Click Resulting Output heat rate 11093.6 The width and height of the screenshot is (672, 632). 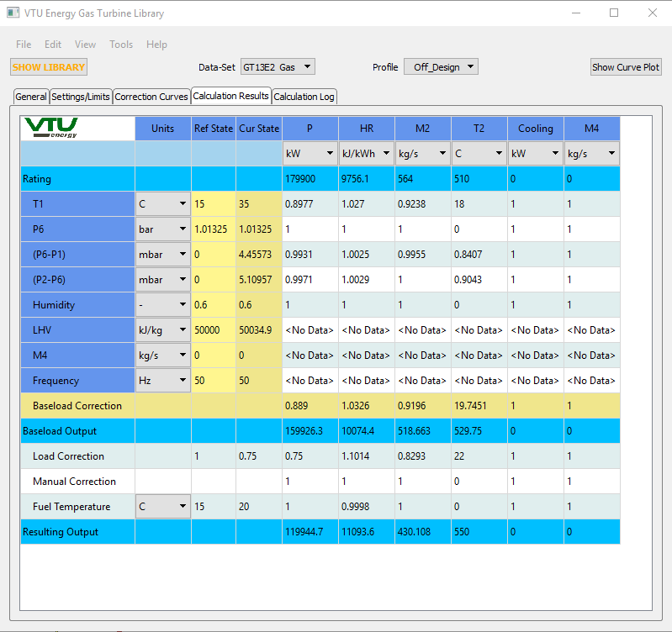click(x=367, y=532)
